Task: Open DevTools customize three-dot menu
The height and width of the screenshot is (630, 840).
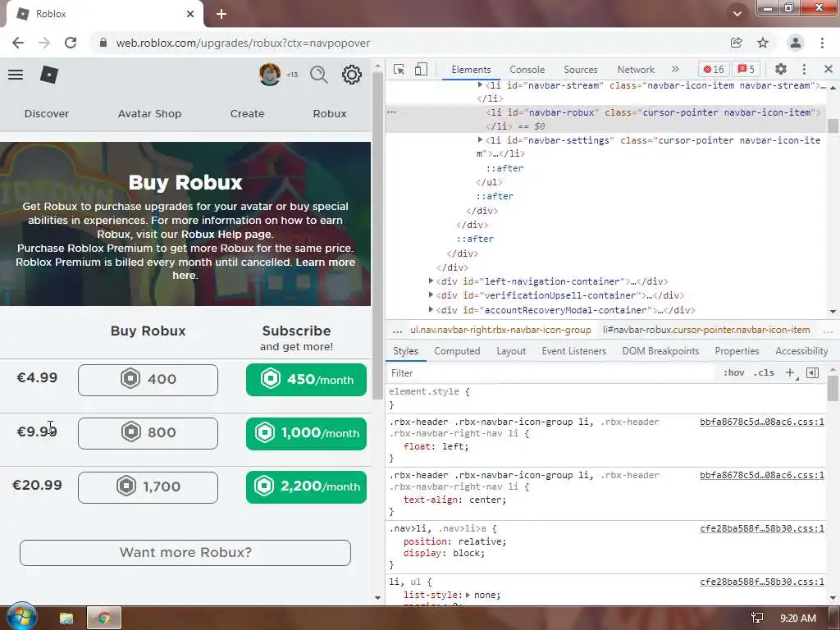Action: click(x=804, y=69)
